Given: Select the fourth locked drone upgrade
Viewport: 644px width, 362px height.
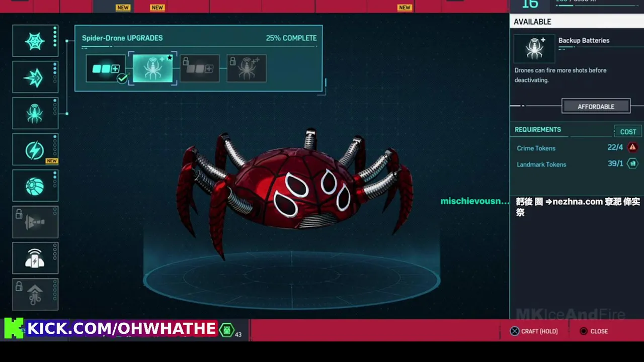Looking at the screenshot, I should pos(247,68).
